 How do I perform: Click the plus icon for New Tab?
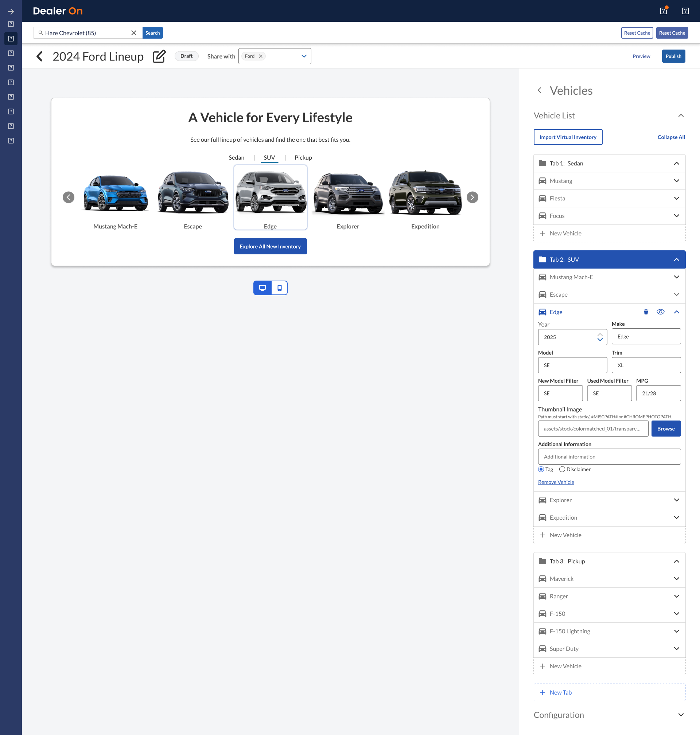542,692
